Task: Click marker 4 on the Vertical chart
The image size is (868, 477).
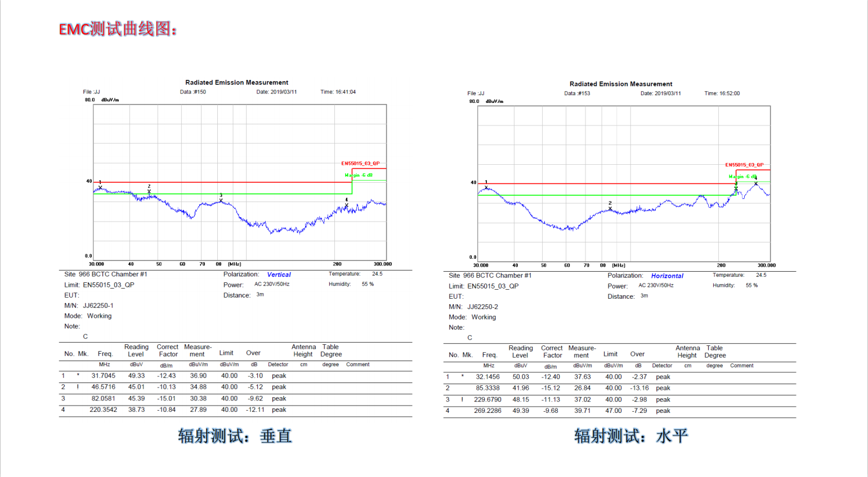Action: 347,205
